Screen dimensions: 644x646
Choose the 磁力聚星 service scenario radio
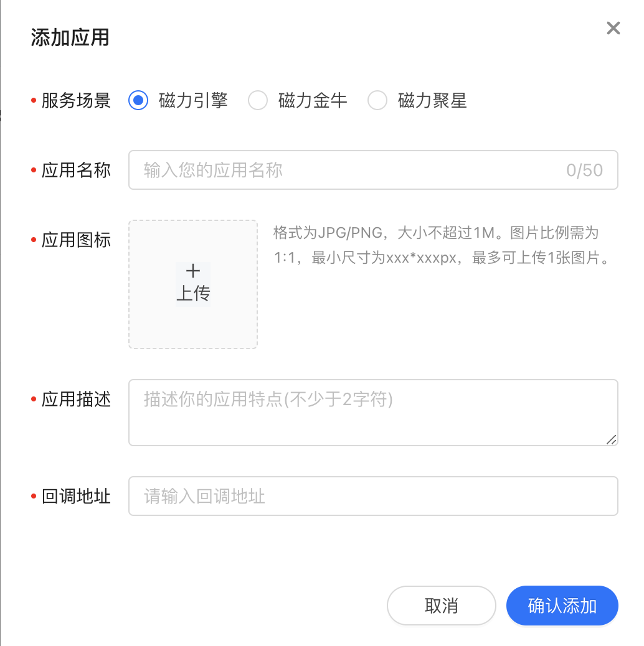[377, 100]
